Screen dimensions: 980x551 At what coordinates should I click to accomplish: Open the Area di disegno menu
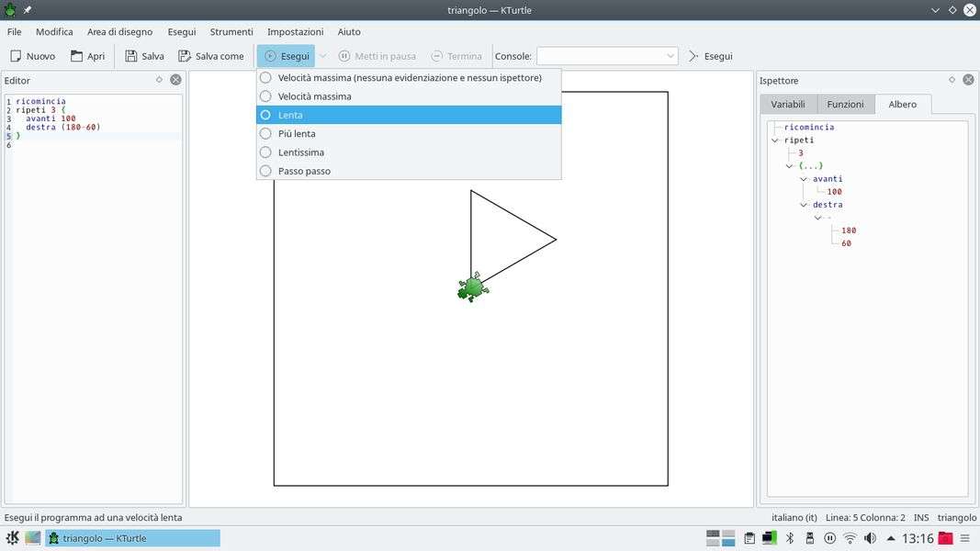tap(120, 32)
